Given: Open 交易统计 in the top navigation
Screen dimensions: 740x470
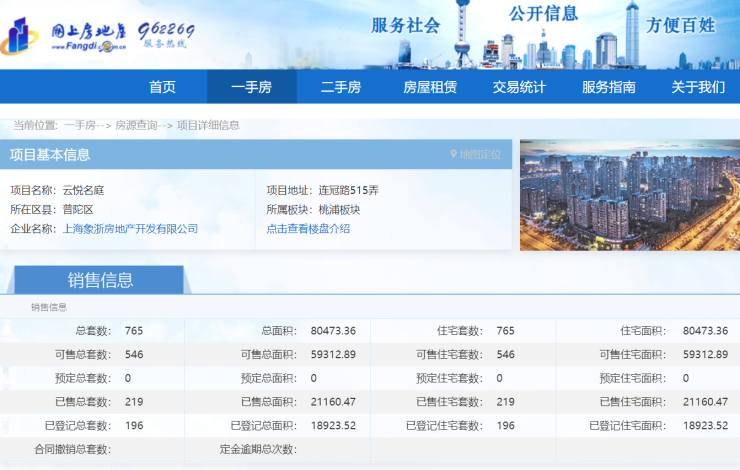Looking at the screenshot, I should pos(519,87).
